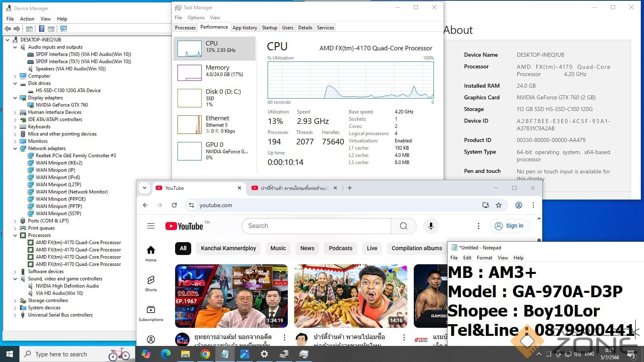
Task: View site information icon beside youtube.com
Action: coord(192,205)
